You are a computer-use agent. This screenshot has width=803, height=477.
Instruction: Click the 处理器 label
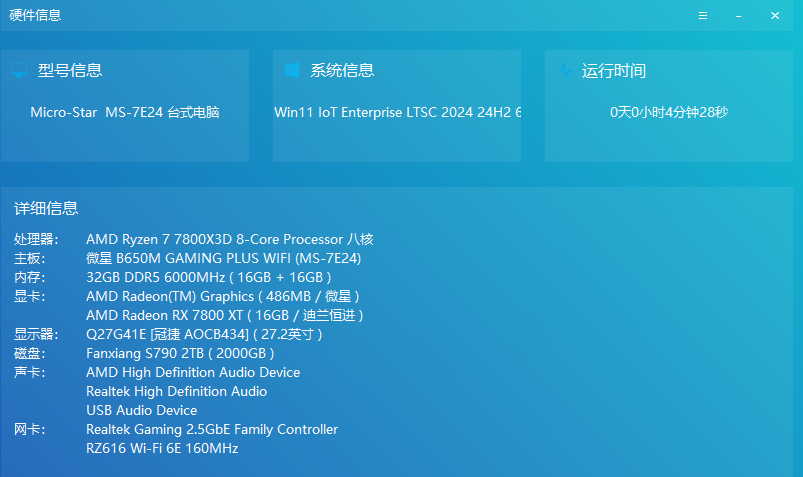click(36, 239)
